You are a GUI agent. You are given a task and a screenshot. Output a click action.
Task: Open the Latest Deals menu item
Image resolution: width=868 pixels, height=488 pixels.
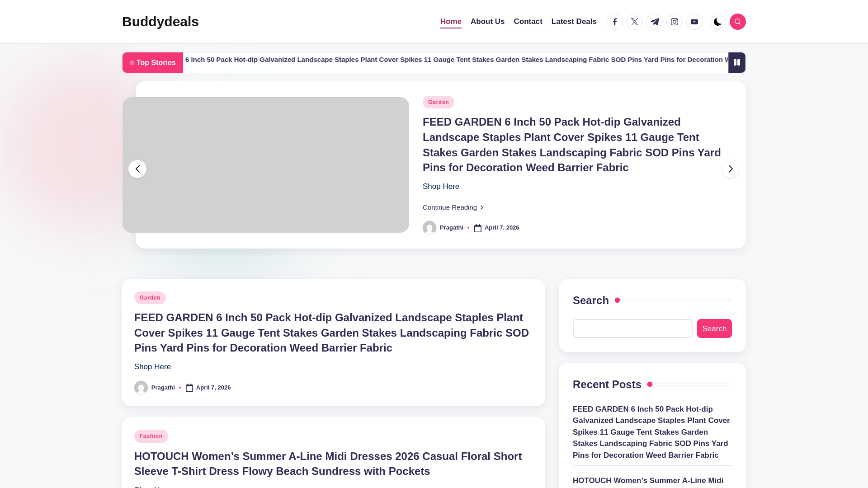(x=574, y=22)
